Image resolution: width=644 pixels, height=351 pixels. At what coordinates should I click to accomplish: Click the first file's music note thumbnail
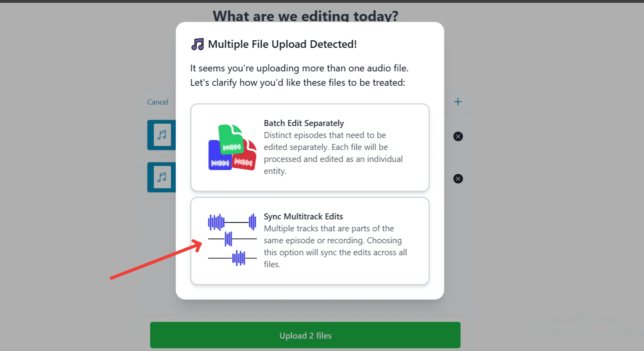coord(162,135)
